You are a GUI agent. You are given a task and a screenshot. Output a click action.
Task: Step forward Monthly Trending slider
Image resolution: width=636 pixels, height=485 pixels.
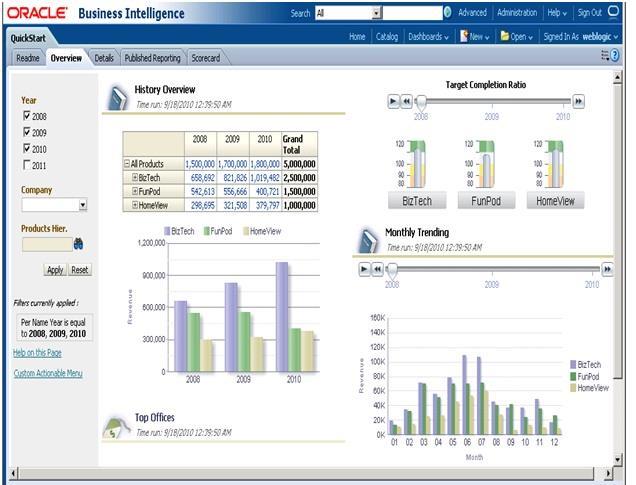pos(607,269)
